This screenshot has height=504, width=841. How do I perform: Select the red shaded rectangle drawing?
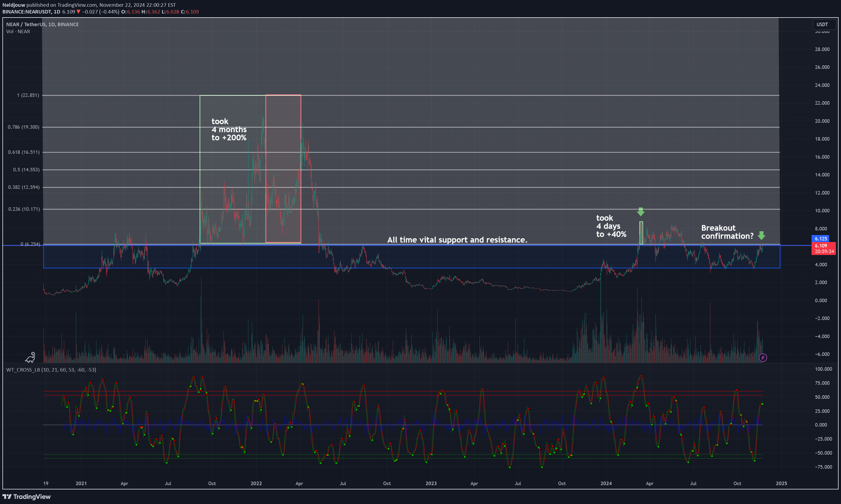point(283,169)
